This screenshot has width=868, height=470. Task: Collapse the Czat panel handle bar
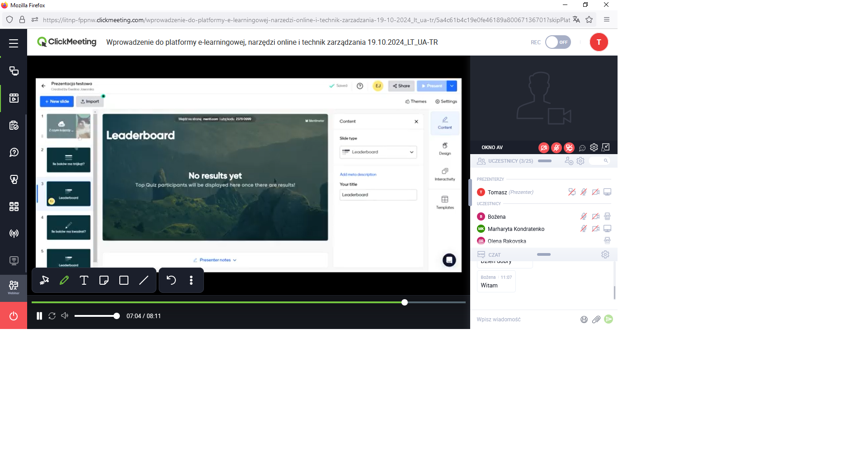(x=544, y=254)
